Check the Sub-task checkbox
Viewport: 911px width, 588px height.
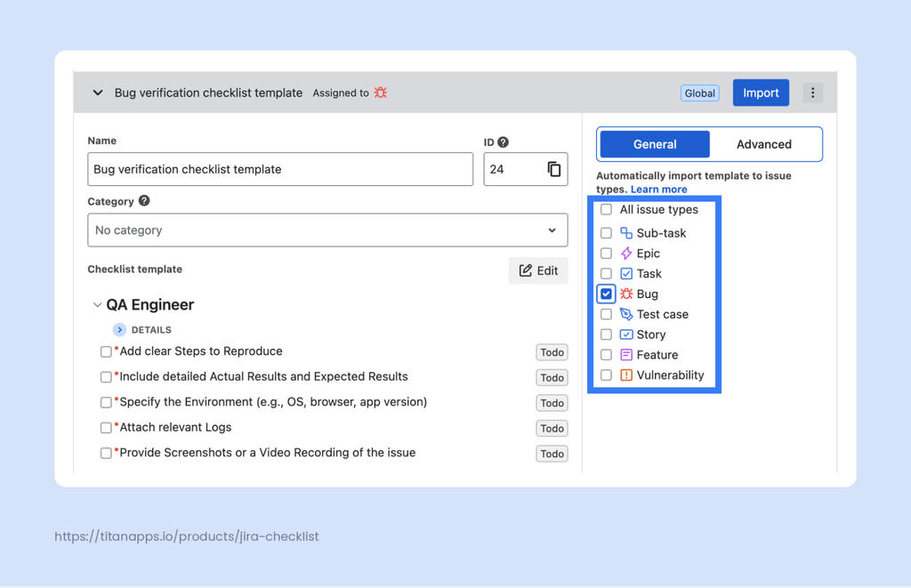click(x=606, y=233)
